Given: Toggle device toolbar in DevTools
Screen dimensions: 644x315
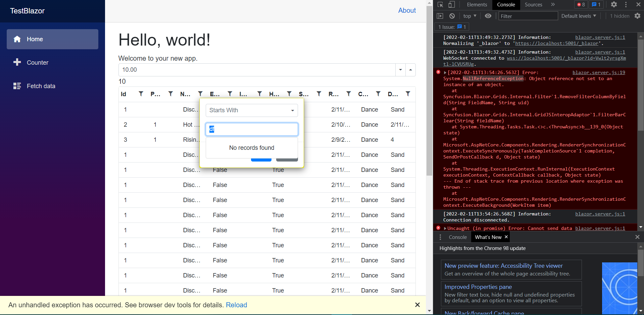Looking at the screenshot, I should tap(452, 5).
